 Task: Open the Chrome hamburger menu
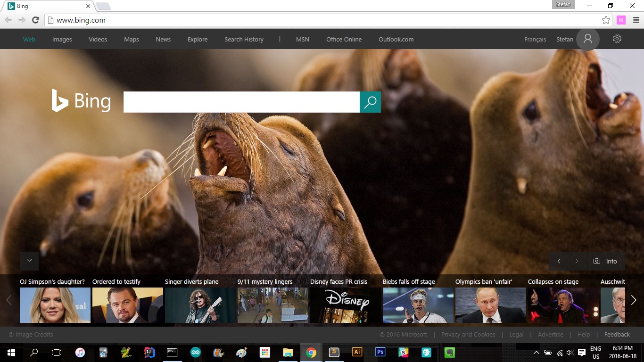pos(636,20)
